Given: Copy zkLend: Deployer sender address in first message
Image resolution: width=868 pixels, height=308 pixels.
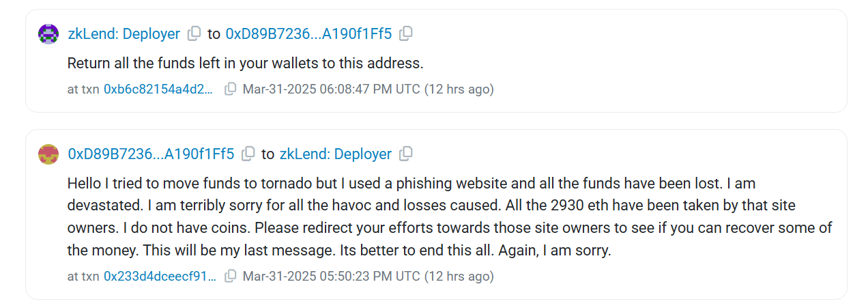Looking at the screenshot, I should (194, 33).
